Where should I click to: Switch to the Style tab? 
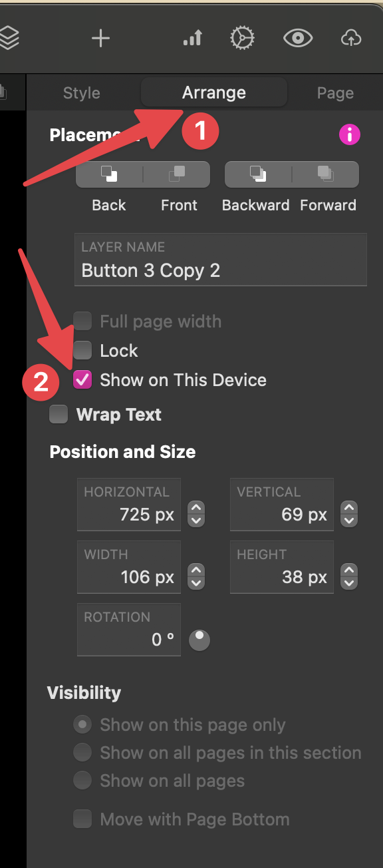click(x=82, y=93)
